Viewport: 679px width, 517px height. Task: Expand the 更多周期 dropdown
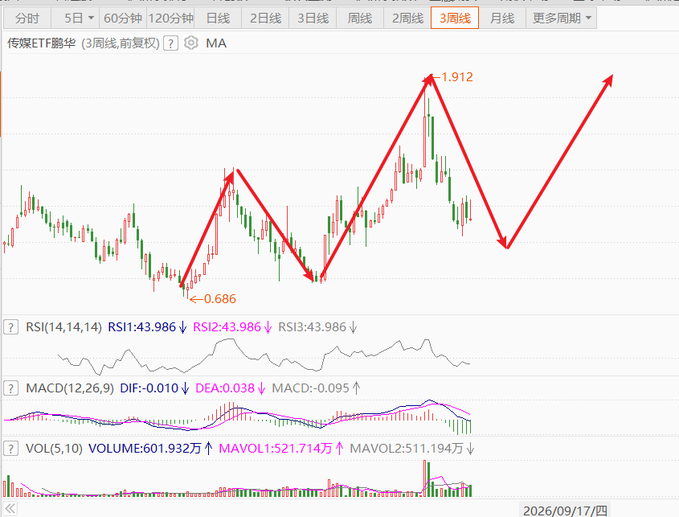tap(562, 18)
